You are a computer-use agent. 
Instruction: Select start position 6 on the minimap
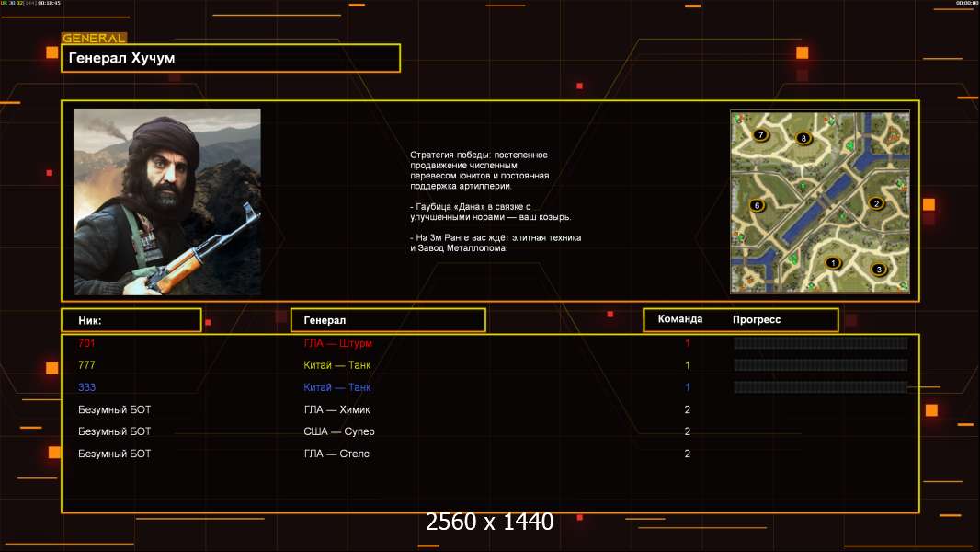pyautogui.click(x=757, y=205)
